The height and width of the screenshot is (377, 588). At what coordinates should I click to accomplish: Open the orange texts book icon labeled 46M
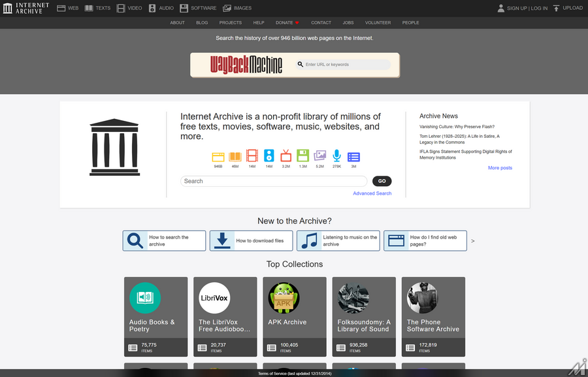[x=235, y=157]
